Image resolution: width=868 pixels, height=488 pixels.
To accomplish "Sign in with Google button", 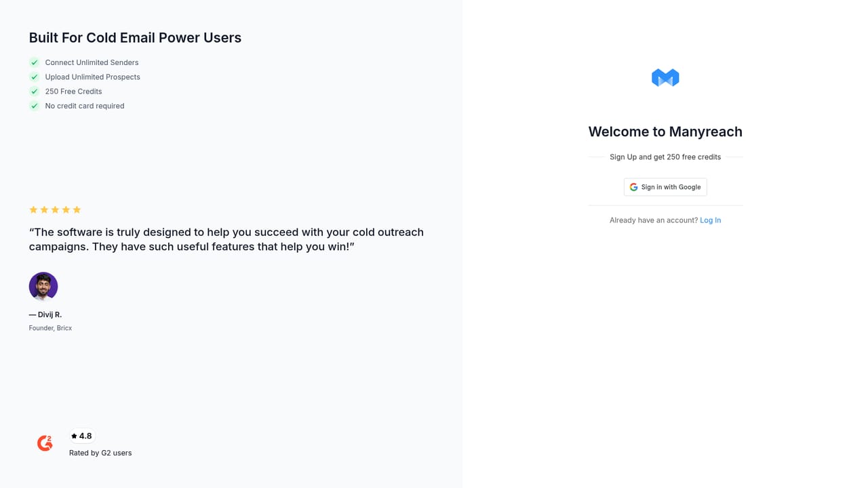I will tap(665, 187).
